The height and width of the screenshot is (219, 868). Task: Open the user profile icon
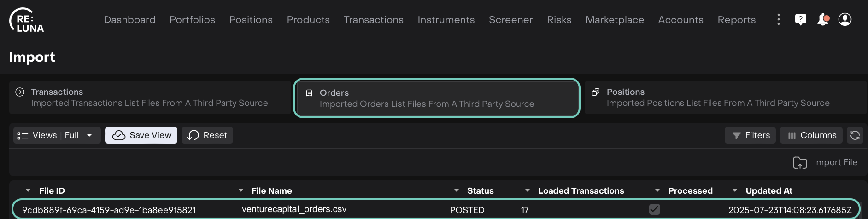pos(845,19)
